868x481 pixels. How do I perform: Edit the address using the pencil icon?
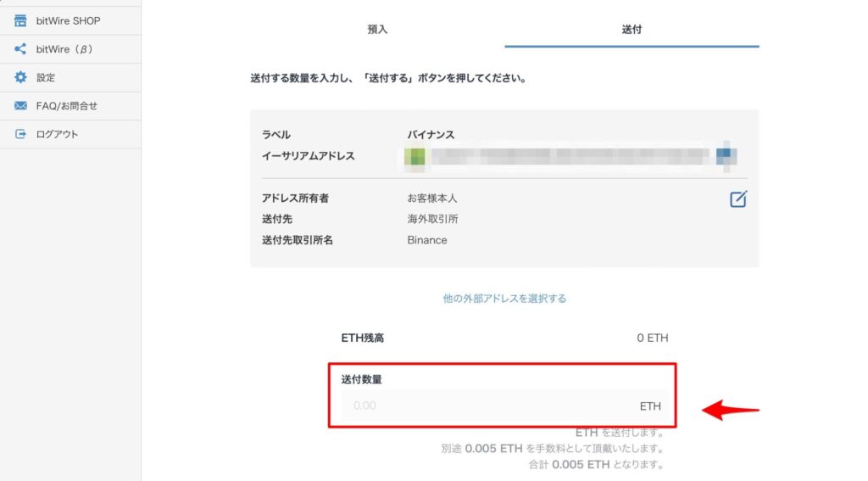(738, 199)
